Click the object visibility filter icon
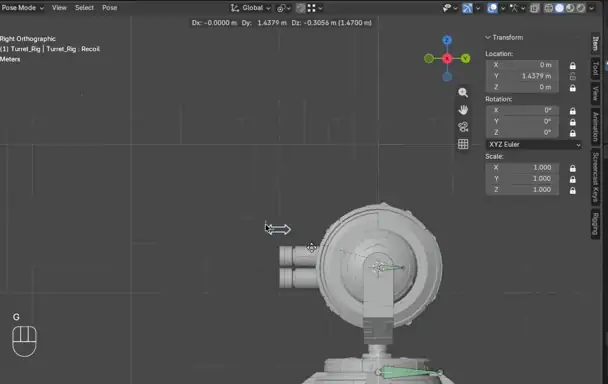 point(447,8)
